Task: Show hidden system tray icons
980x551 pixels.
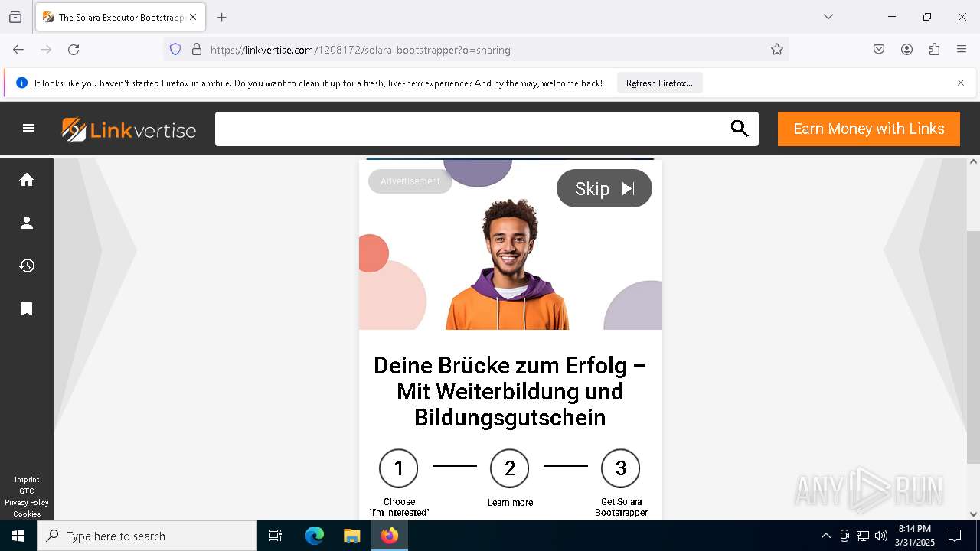Action: click(825, 536)
